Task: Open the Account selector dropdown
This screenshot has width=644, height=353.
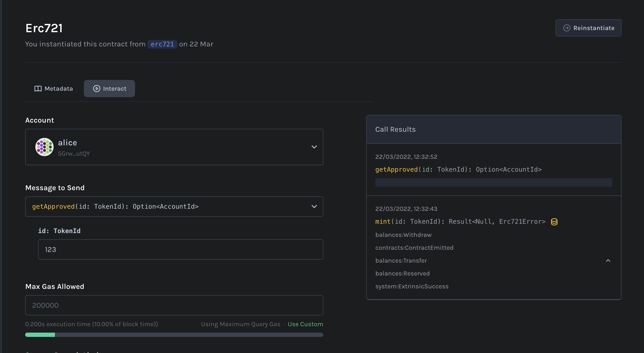Action: (x=314, y=147)
